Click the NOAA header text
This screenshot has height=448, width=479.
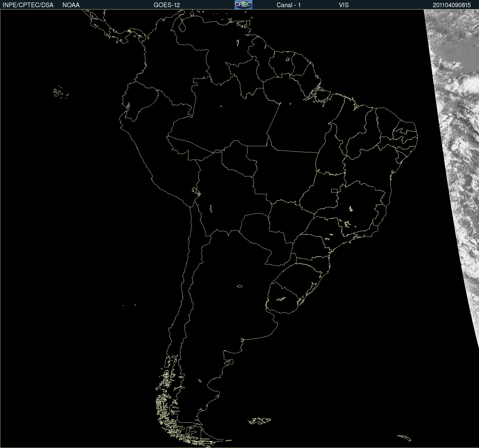71,5
